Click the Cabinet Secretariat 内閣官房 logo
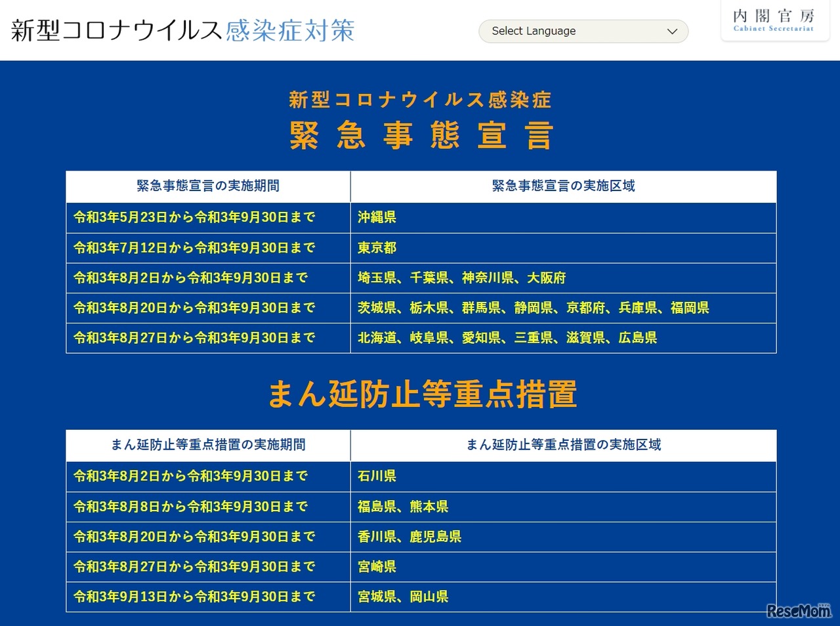840x626 pixels. click(x=774, y=22)
